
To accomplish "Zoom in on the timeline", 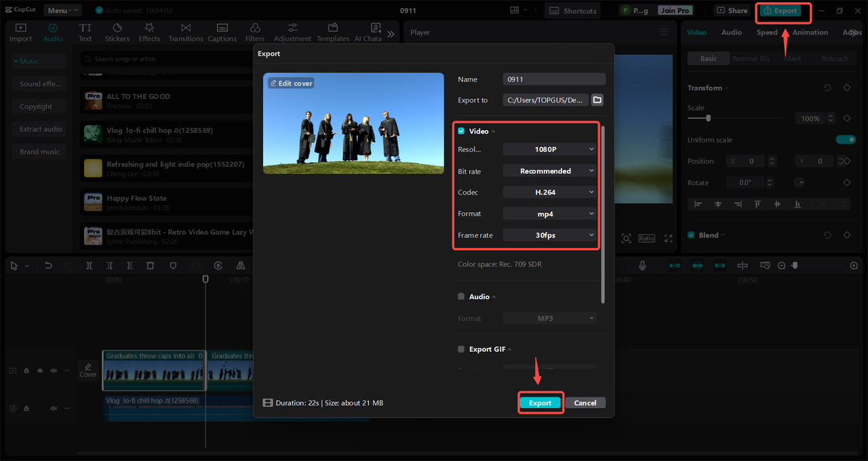I will point(854,266).
